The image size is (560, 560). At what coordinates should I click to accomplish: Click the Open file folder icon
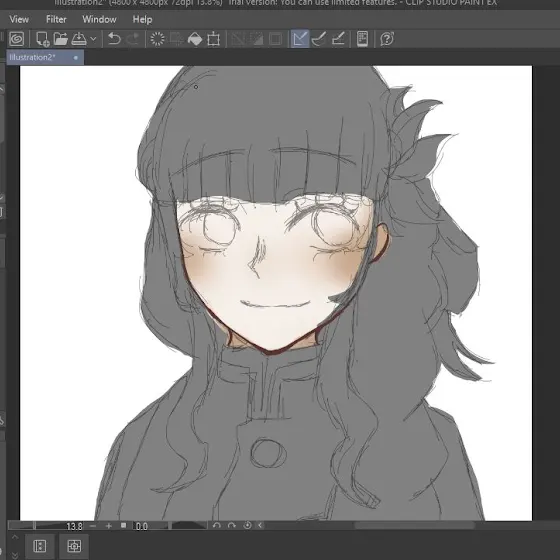coord(60,39)
